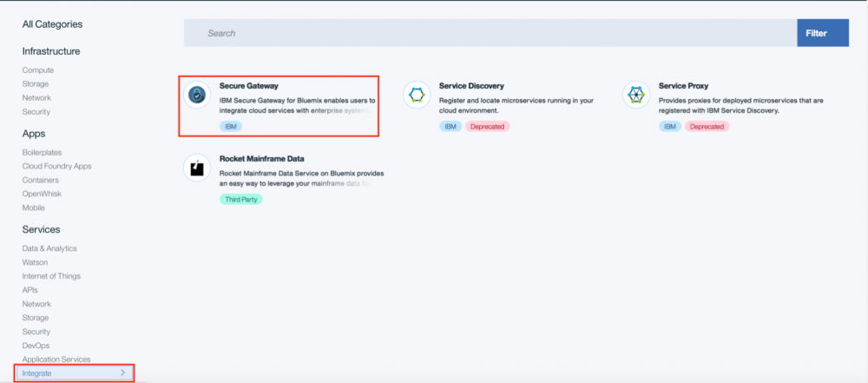Open the Secure Gateway lock icon
Viewport: 868px width, 383px height.
tap(196, 95)
